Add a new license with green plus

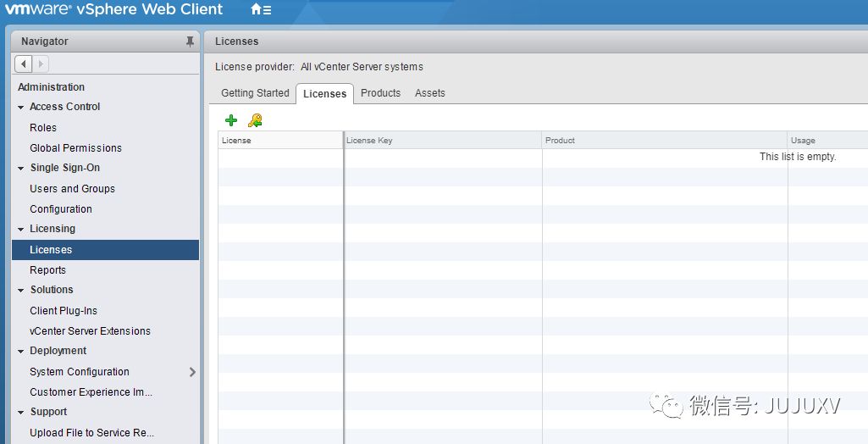231,120
